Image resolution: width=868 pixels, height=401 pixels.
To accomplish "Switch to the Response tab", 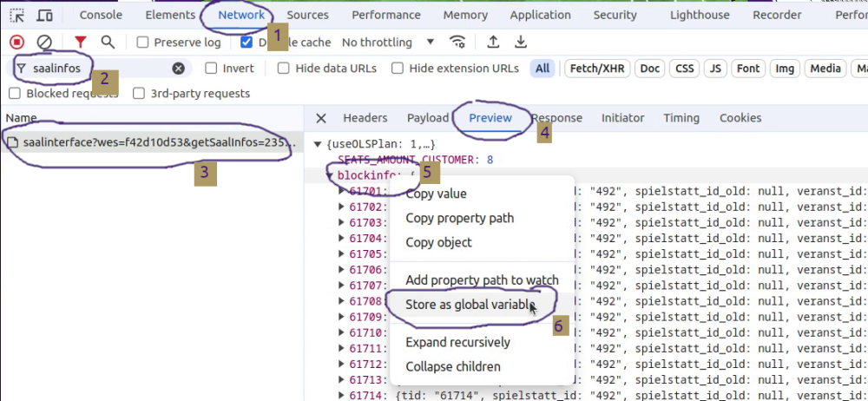I will click(x=556, y=118).
